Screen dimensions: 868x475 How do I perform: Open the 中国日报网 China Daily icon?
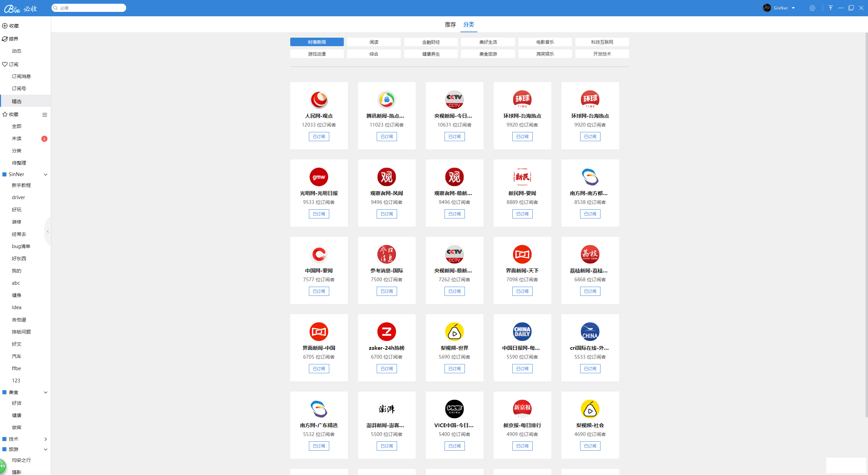click(522, 331)
